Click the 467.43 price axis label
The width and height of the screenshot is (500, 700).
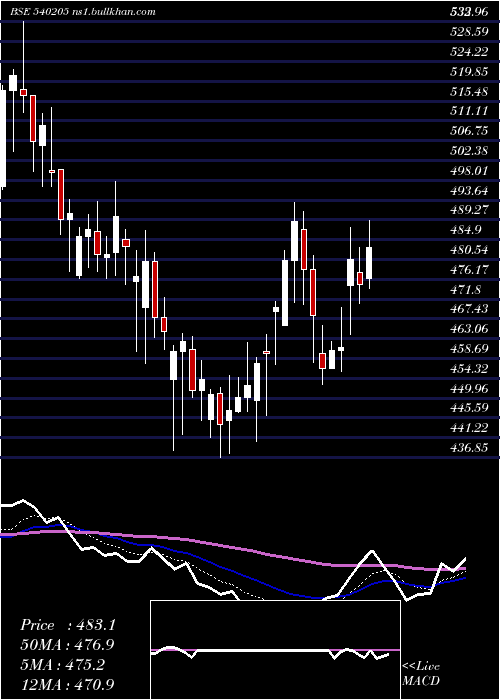[x=469, y=309]
